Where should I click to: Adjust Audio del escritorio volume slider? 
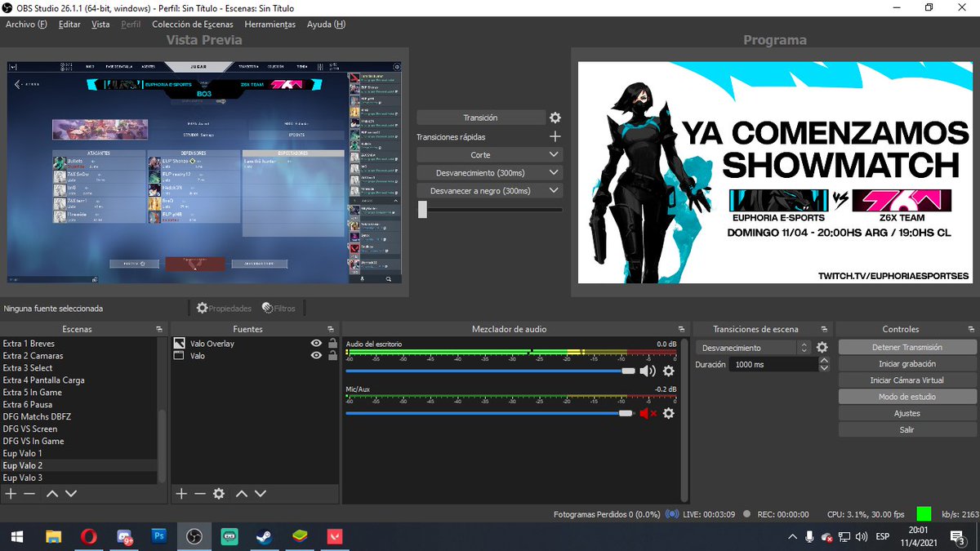point(490,371)
